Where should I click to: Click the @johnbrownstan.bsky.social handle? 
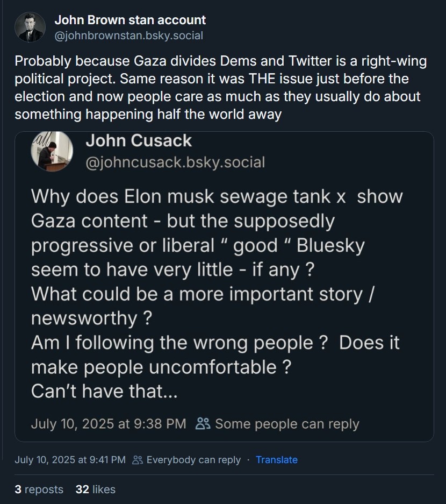click(x=128, y=36)
